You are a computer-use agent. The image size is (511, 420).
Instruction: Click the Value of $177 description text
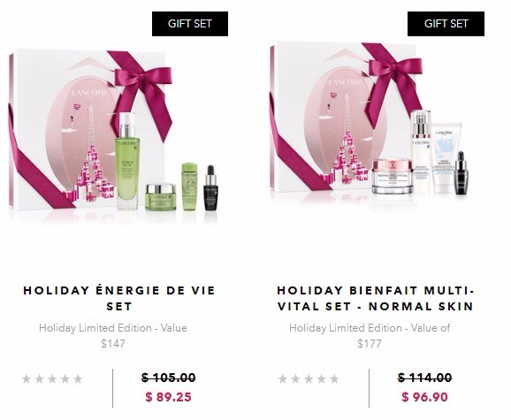[x=370, y=336]
